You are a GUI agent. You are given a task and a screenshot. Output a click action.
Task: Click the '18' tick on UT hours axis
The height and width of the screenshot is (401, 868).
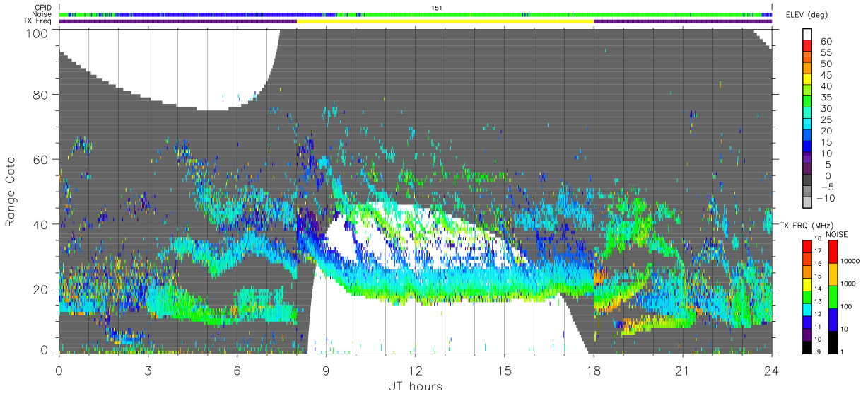(x=594, y=371)
